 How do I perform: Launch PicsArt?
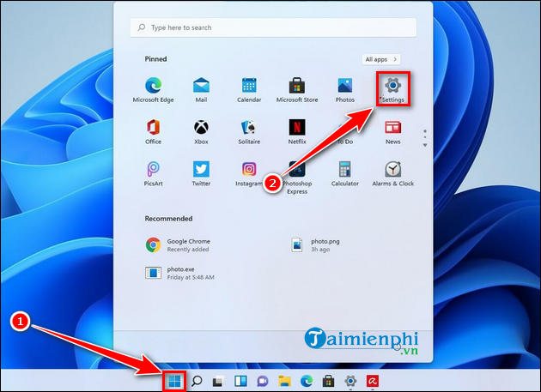click(153, 173)
